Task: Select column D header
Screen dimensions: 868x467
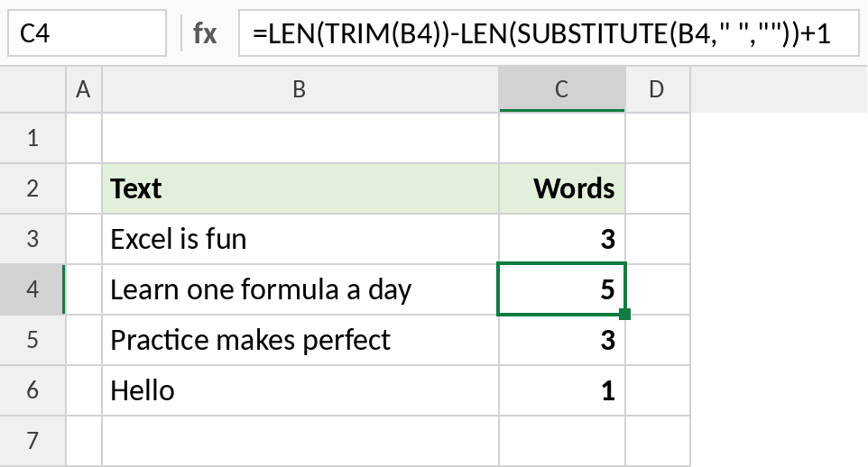Action: coord(658,89)
